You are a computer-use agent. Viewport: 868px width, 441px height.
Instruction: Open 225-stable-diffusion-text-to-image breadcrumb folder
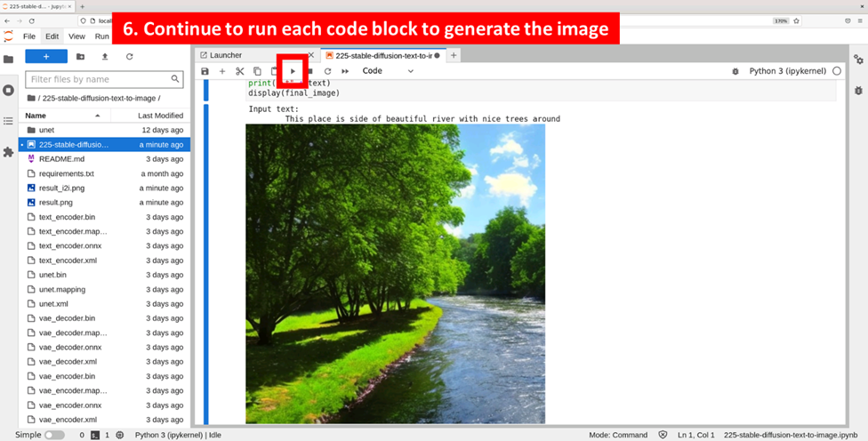coord(100,98)
